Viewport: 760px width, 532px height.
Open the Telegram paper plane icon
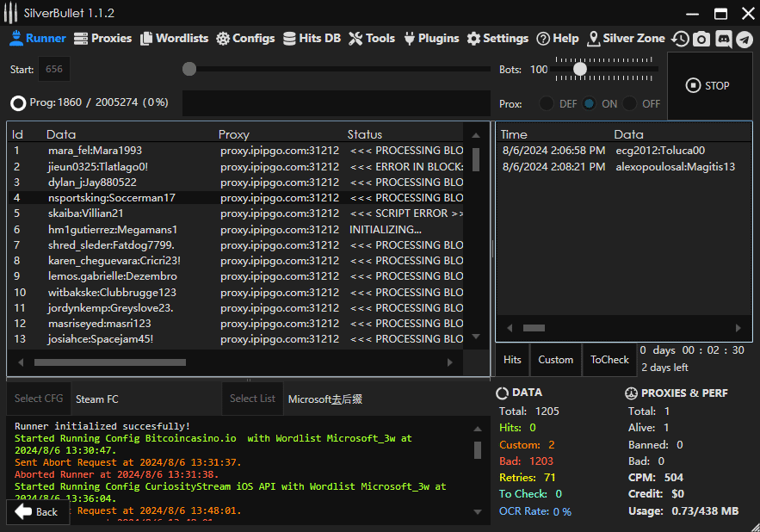(744, 39)
